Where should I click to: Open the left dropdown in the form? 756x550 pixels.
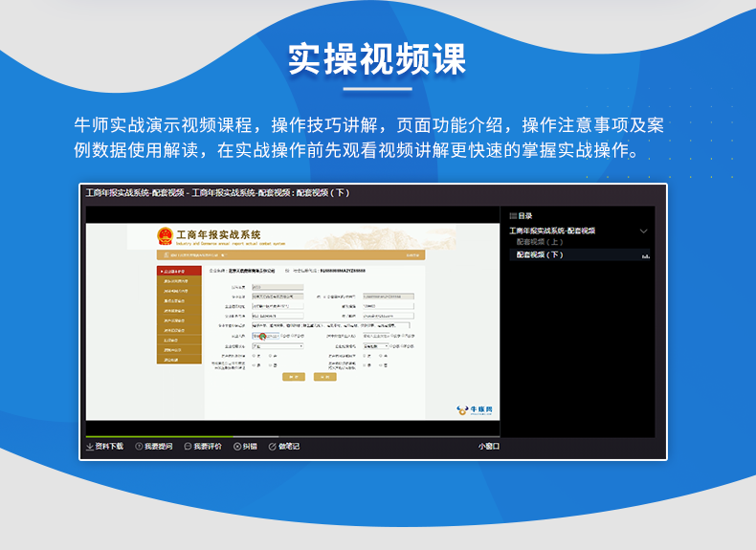point(278,346)
